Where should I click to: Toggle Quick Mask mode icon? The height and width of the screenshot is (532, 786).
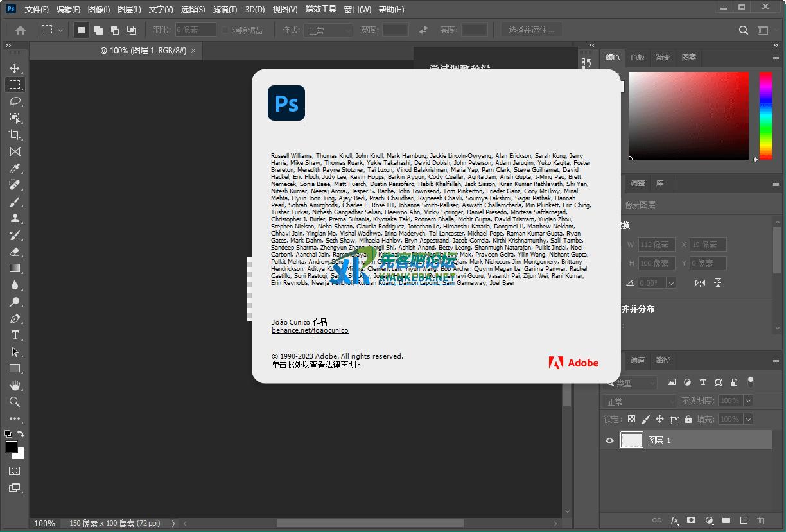14,470
